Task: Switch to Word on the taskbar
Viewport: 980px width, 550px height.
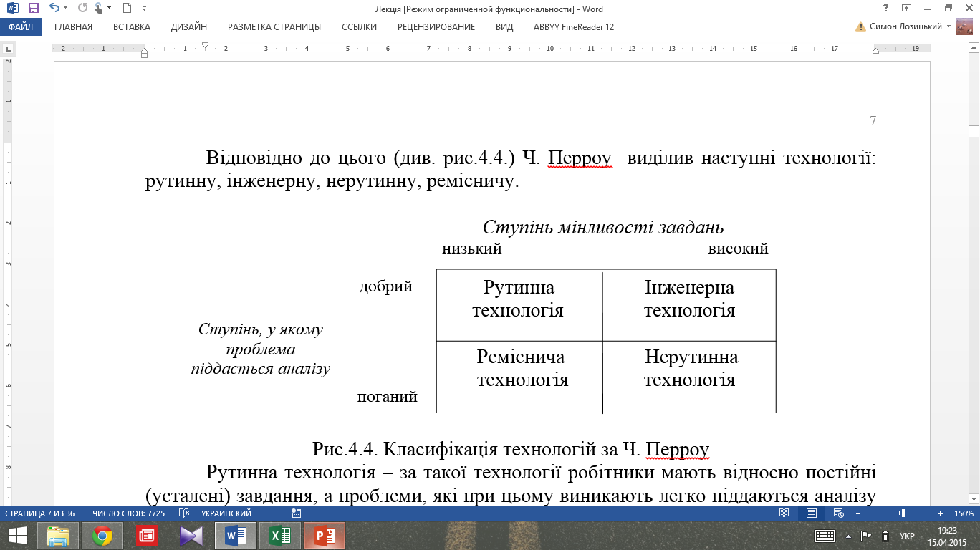Action: pyautogui.click(x=236, y=536)
